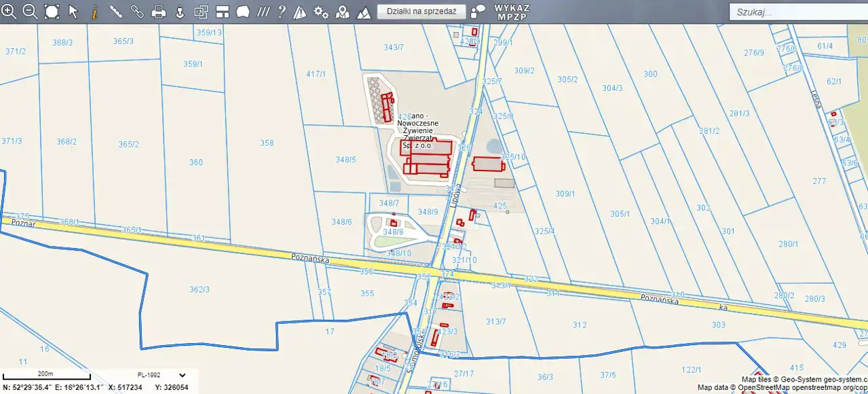Click the question mark help icon
868x394 pixels.
coord(282,12)
